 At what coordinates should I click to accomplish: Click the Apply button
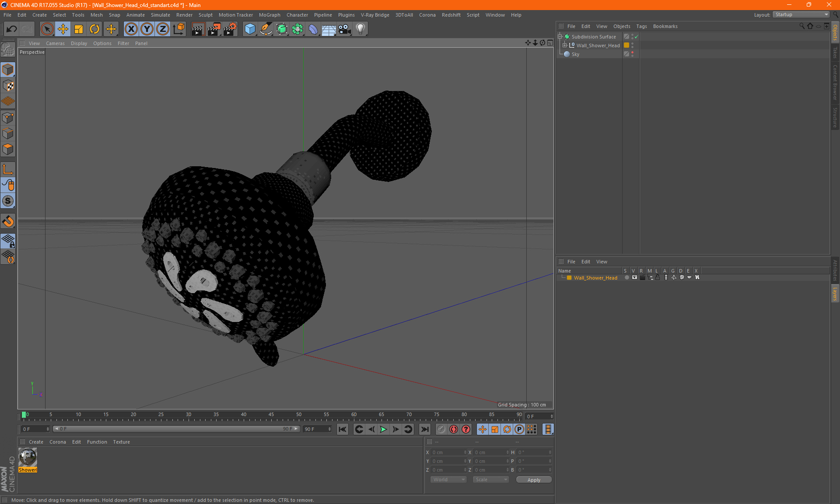(534, 480)
